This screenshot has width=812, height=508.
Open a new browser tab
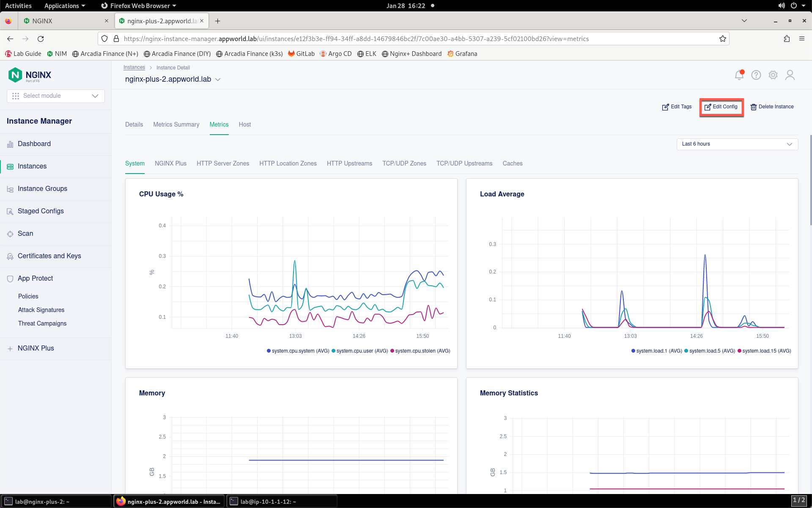(217, 21)
